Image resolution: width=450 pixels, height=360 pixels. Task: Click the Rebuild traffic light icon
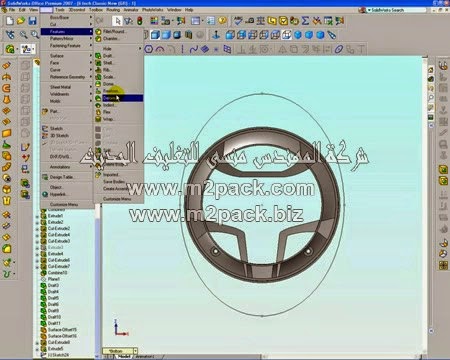[x=140, y=21]
